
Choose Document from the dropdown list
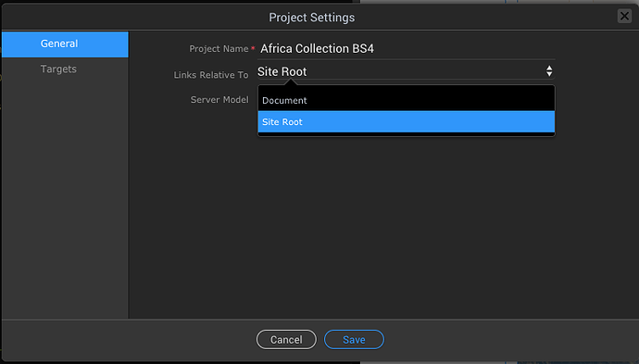[x=407, y=100]
